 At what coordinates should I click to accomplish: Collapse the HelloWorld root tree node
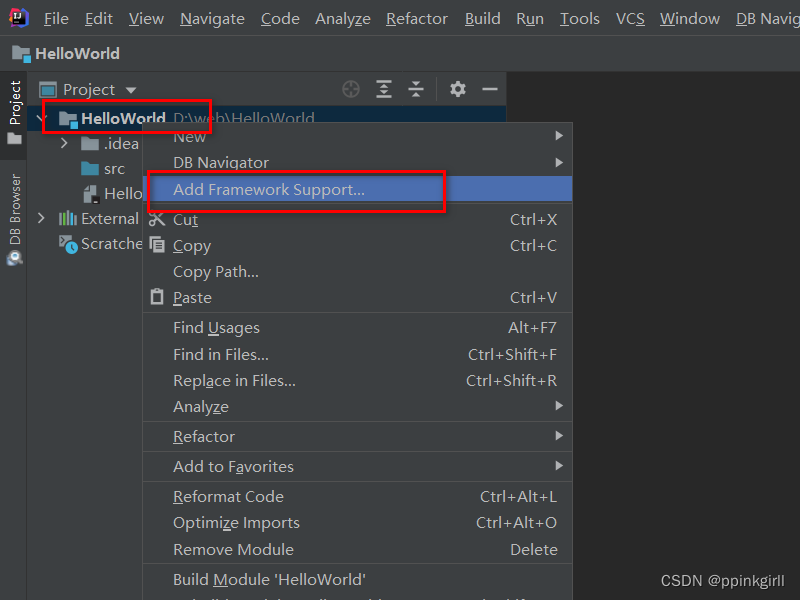[41, 118]
